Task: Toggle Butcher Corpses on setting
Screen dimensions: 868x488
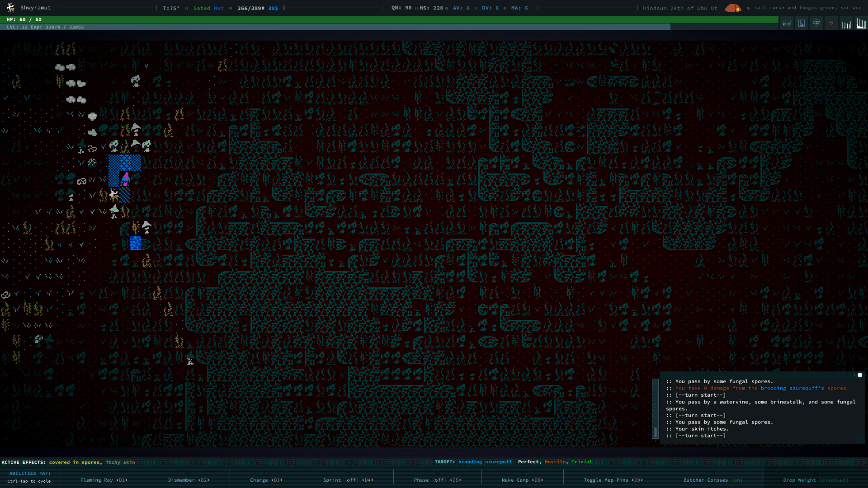Action: pyautogui.click(x=713, y=480)
